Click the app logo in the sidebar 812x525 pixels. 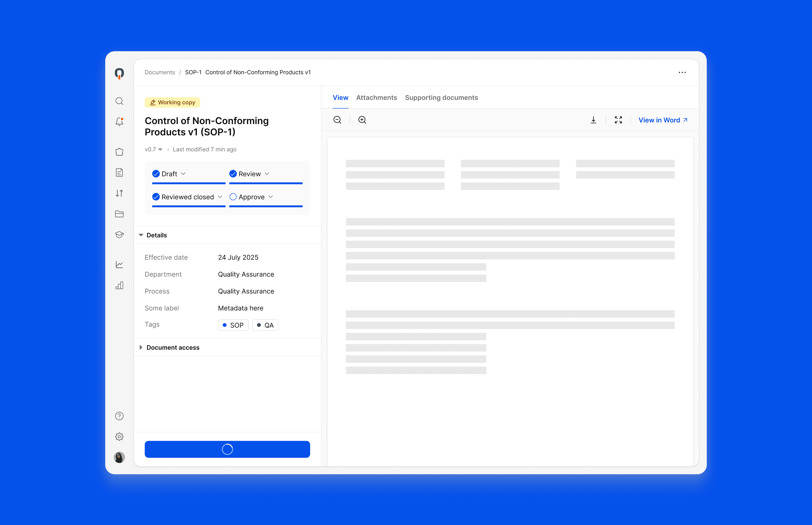pyautogui.click(x=119, y=73)
